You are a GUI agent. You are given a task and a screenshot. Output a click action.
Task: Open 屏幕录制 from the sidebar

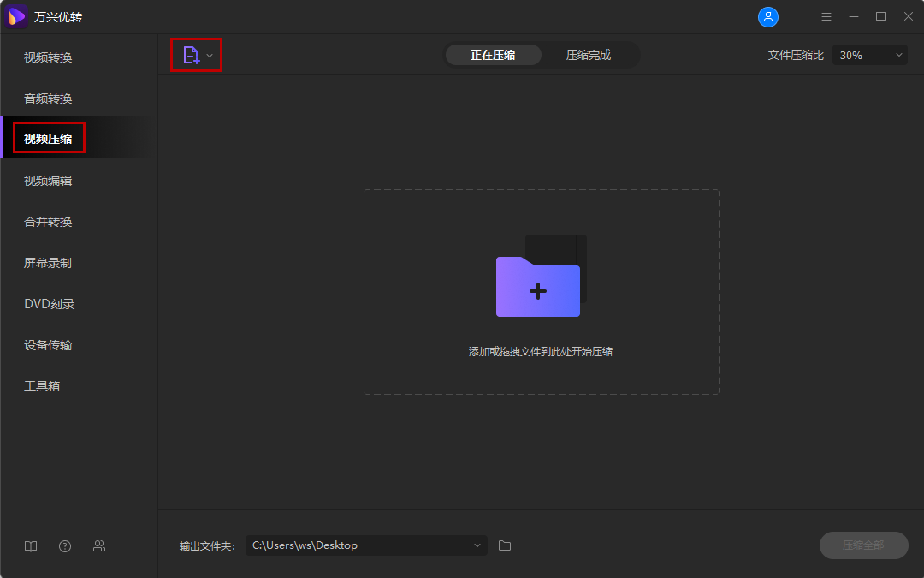coord(48,263)
